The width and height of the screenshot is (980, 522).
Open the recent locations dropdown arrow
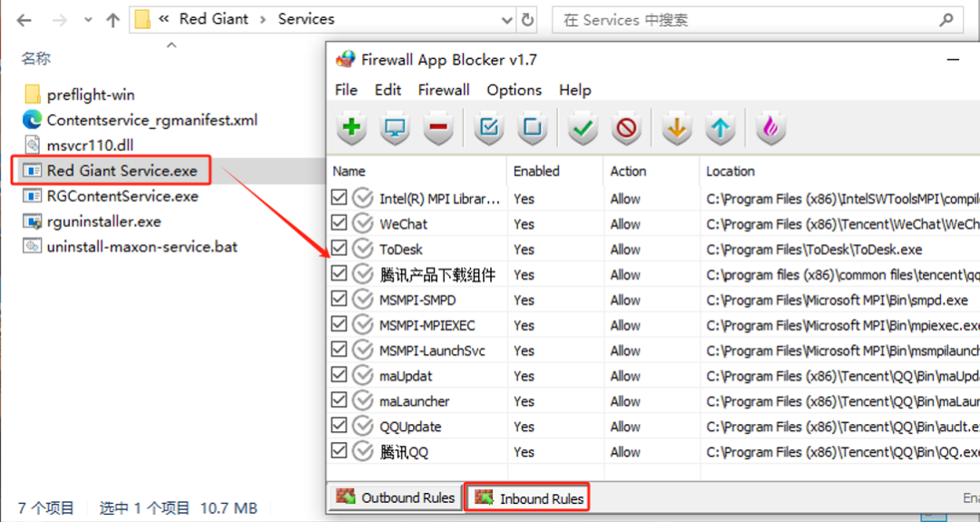click(88, 20)
